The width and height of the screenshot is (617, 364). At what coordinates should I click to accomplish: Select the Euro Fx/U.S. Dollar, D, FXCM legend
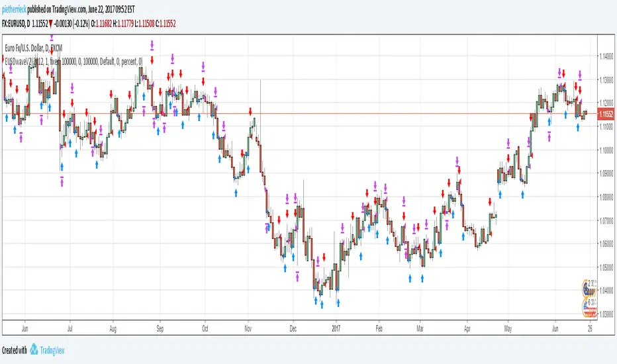[34, 48]
